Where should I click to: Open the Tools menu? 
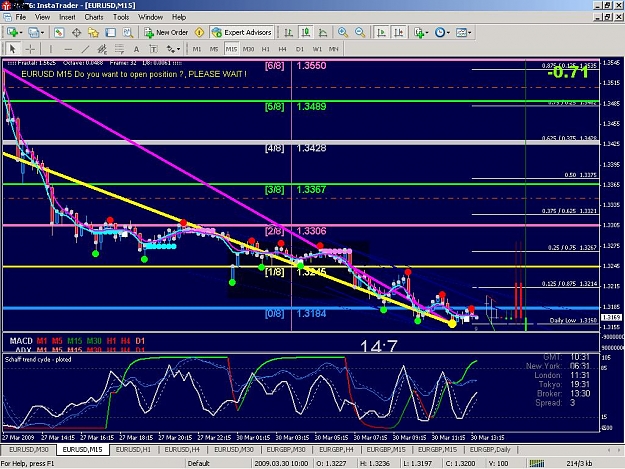click(121, 17)
